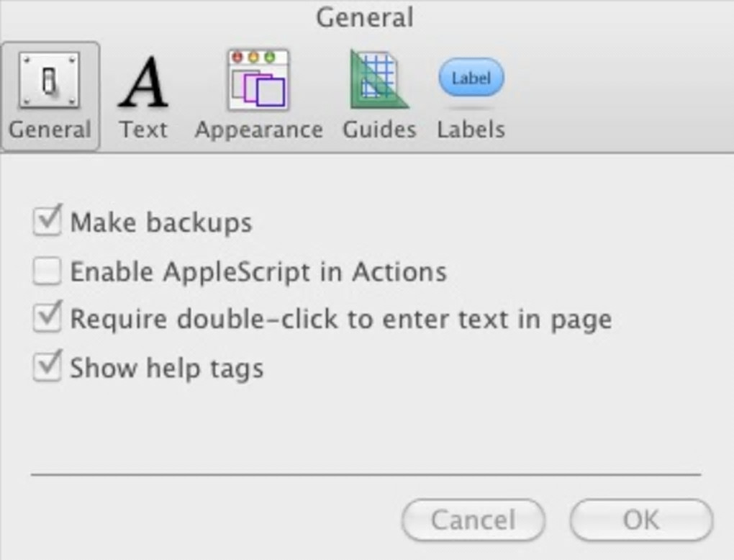Click the blue Label pill icon
Image resolution: width=734 pixels, height=560 pixels.
click(x=471, y=78)
